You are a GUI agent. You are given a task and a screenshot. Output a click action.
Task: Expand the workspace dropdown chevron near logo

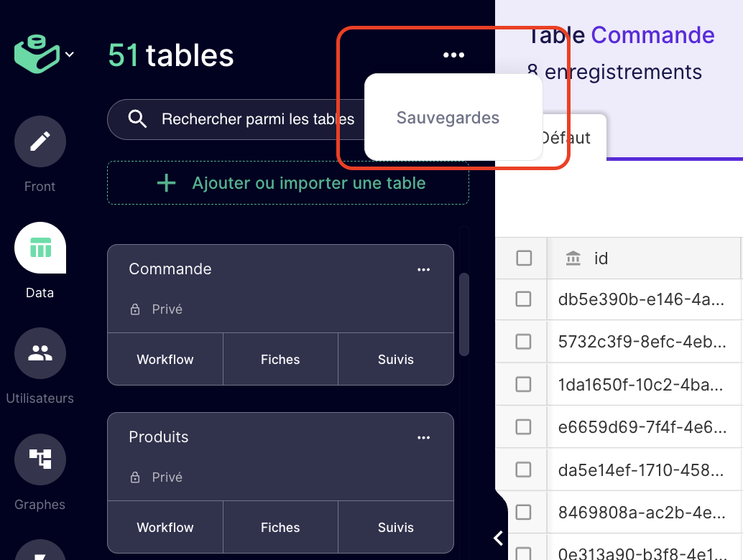pyautogui.click(x=70, y=55)
